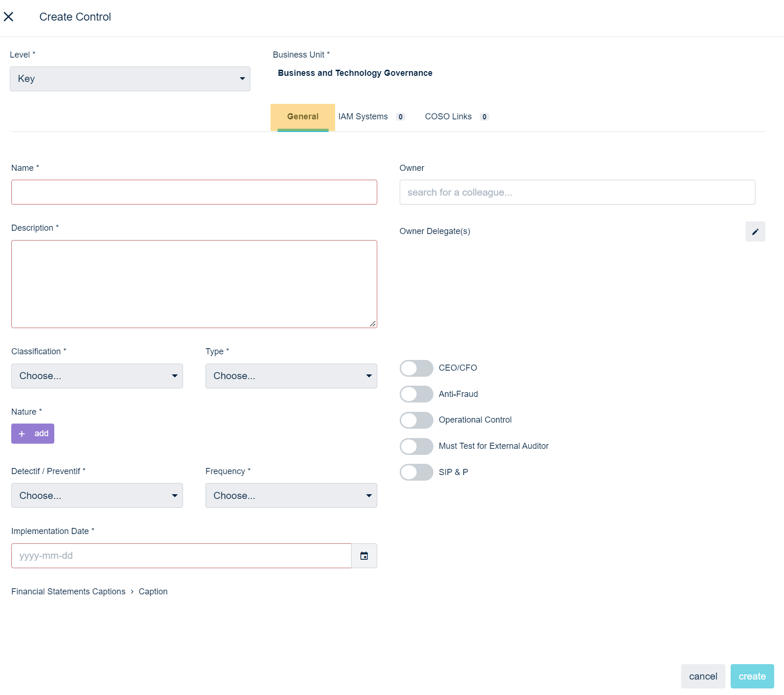Open the Level dropdown showing Key

pos(130,79)
